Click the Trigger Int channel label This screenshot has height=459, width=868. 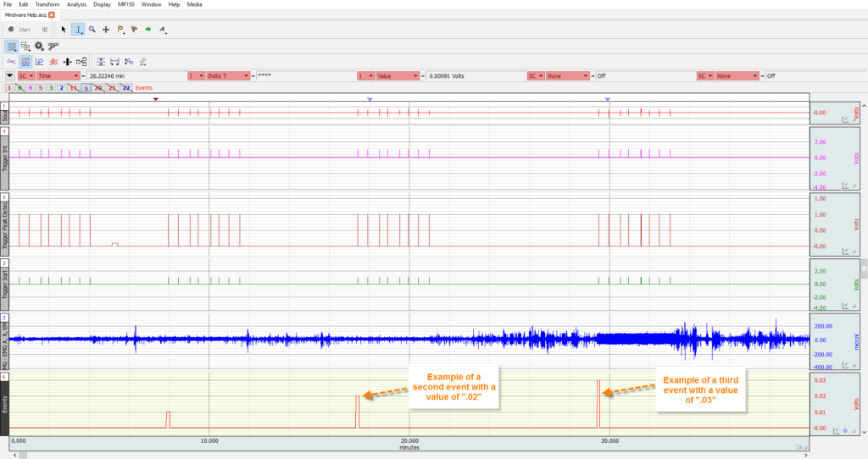click(5, 158)
